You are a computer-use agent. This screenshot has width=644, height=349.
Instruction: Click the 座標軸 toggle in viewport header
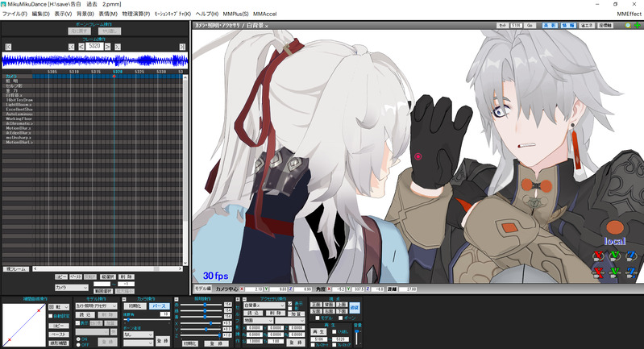click(605, 26)
